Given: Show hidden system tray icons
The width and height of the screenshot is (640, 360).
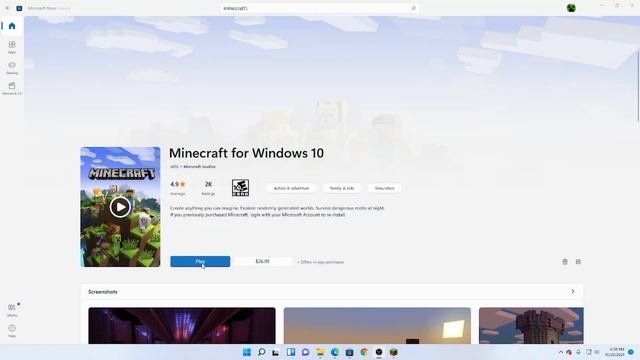Looking at the screenshot, I should 560,352.
